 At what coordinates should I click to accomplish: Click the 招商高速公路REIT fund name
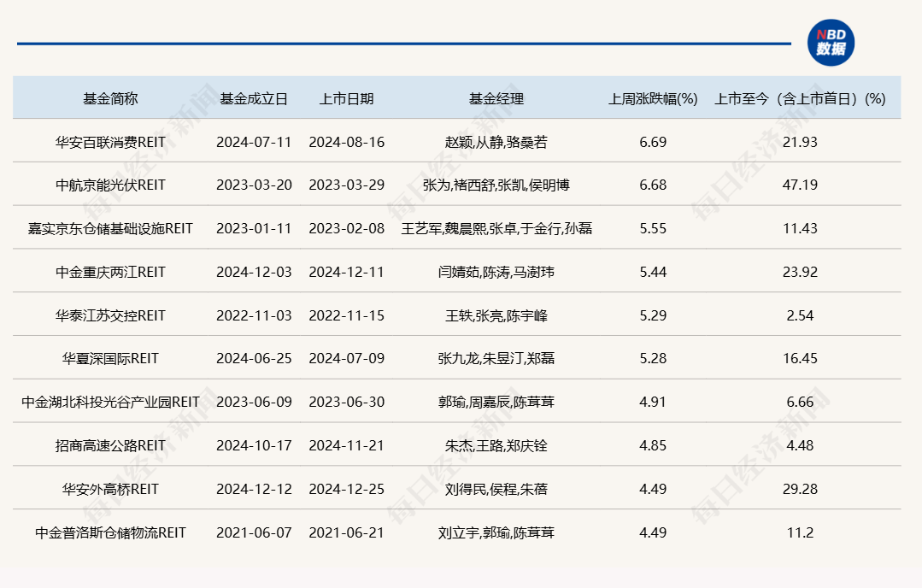tap(110, 445)
